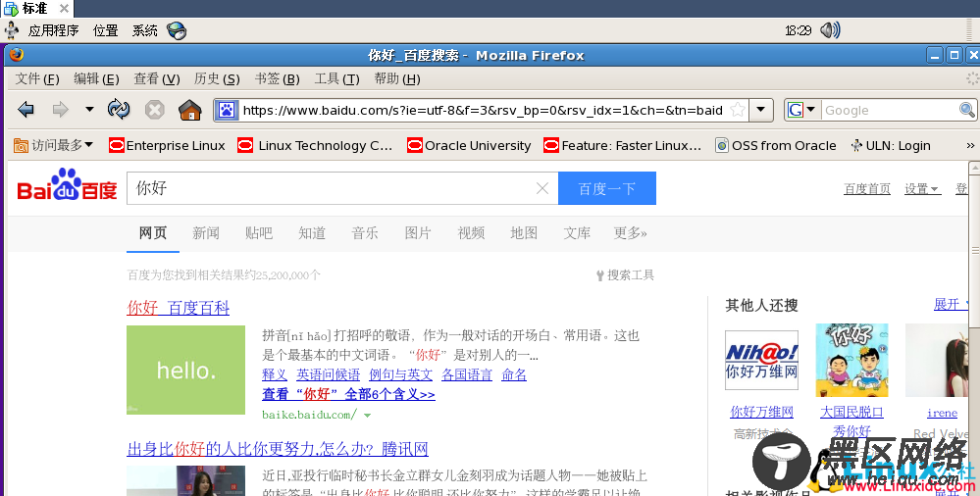Launch the browser globe icon in top panel
Image resolution: width=980 pixels, height=496 pixels.
coord(177,30)
